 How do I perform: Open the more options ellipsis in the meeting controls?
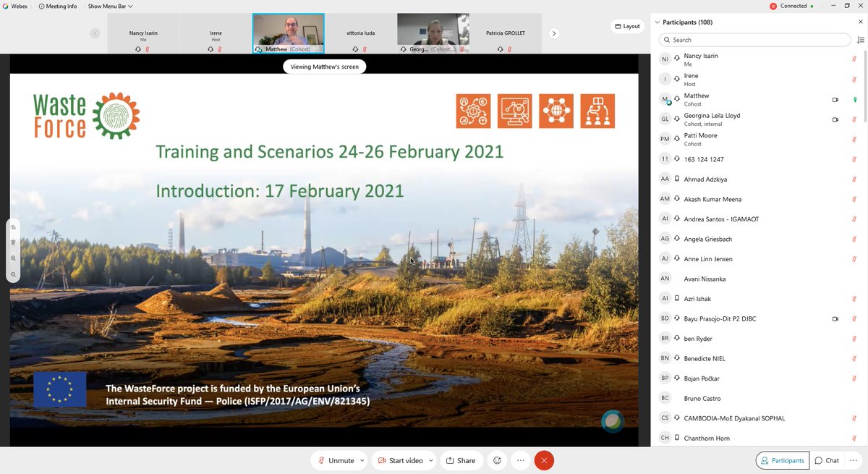519,460
